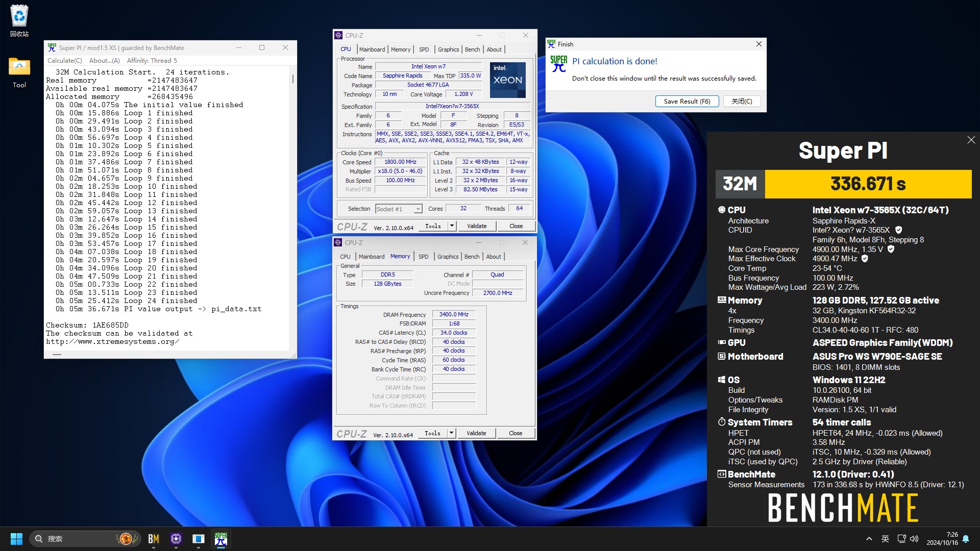This screenshot has width=980, height=551.
Task: Switch to CPU tab in lower CPU-Z
Action: 345,257
